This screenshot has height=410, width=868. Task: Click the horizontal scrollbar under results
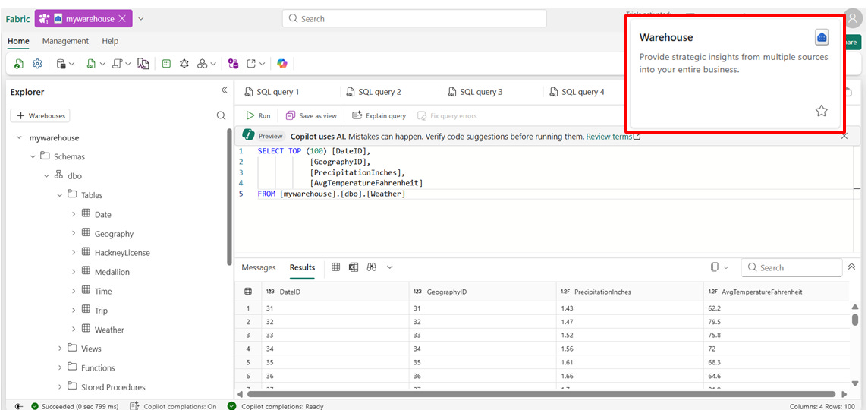click(541, 394)
